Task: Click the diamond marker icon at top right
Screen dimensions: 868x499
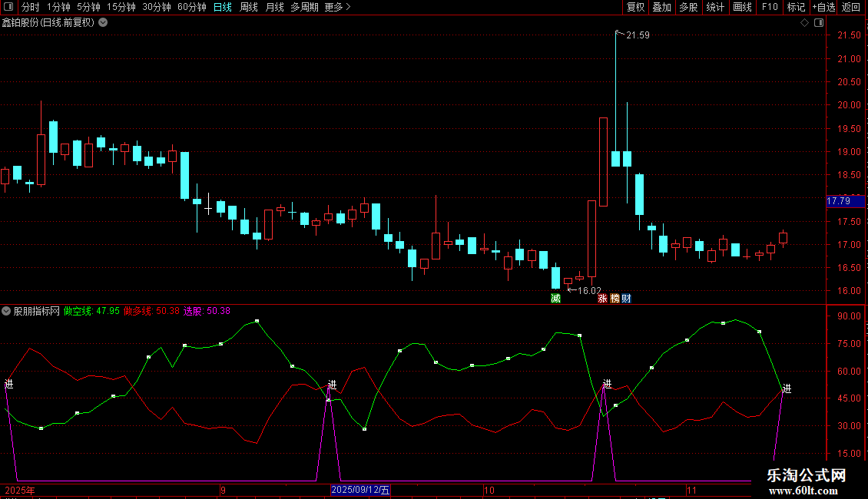Action: pos(804,23)
